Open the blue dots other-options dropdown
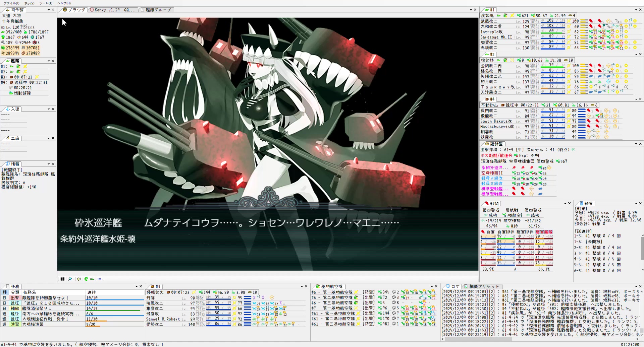 point(100,279)
